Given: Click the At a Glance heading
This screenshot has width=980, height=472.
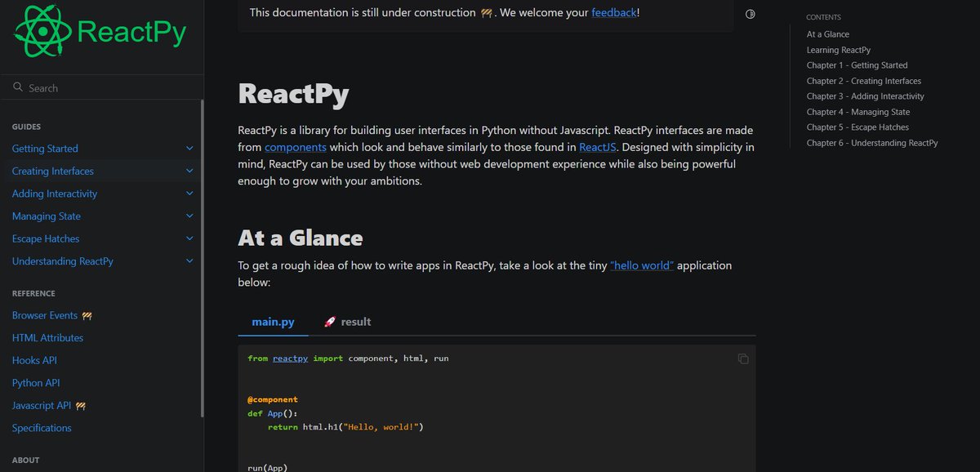Looking at the screenshot, I should coord(301,238).
